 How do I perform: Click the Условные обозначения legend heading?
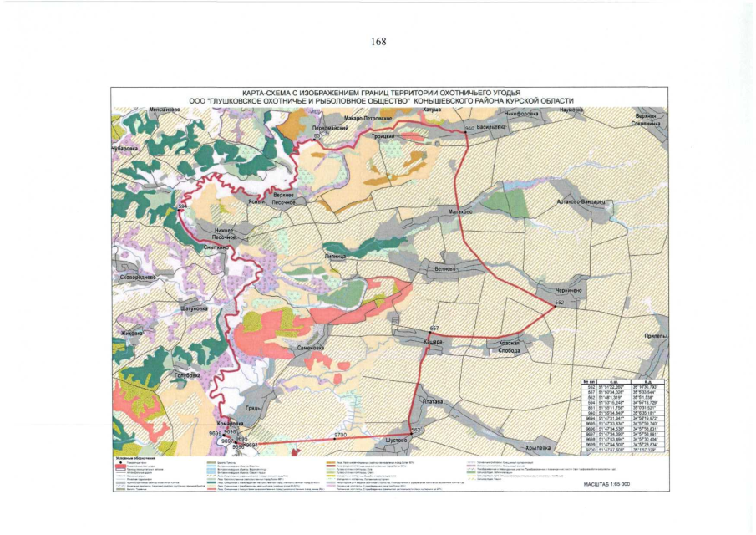134,460
